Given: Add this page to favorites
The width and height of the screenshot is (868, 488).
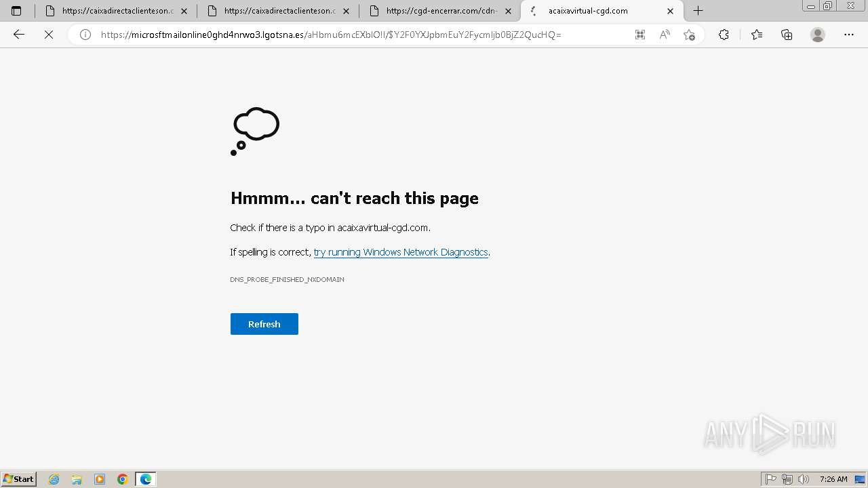Looking at the screenshot, I should (x=690, y=35).
